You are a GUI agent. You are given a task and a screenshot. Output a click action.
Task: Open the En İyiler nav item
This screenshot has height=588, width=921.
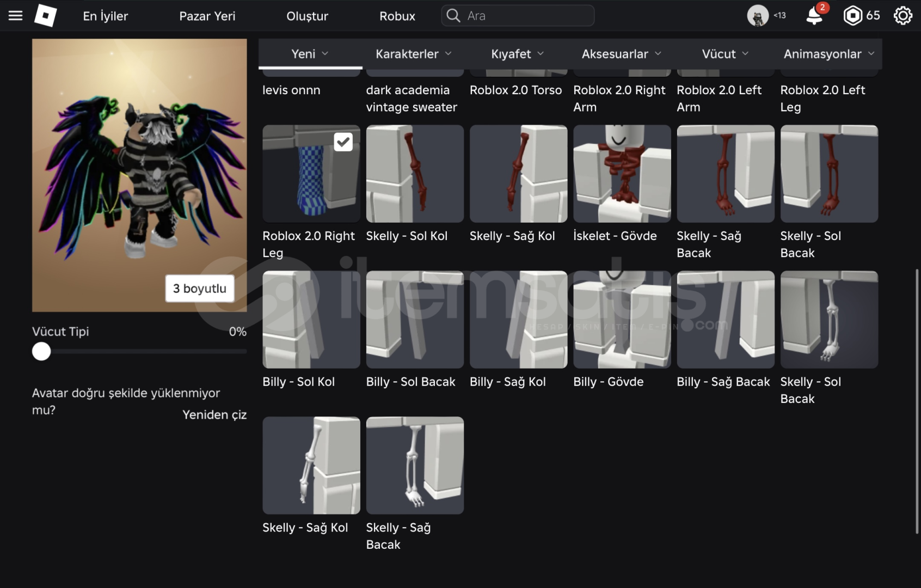click(106, 16)
